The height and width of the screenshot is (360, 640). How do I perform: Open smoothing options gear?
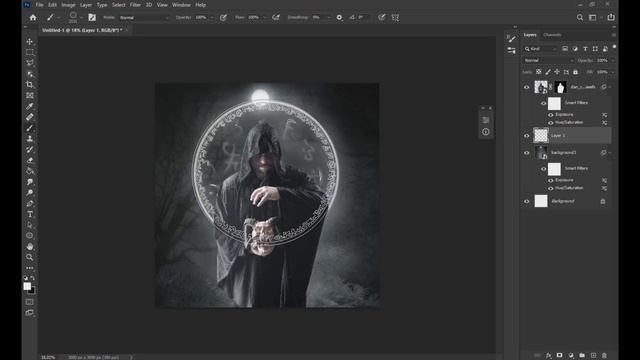339,18
